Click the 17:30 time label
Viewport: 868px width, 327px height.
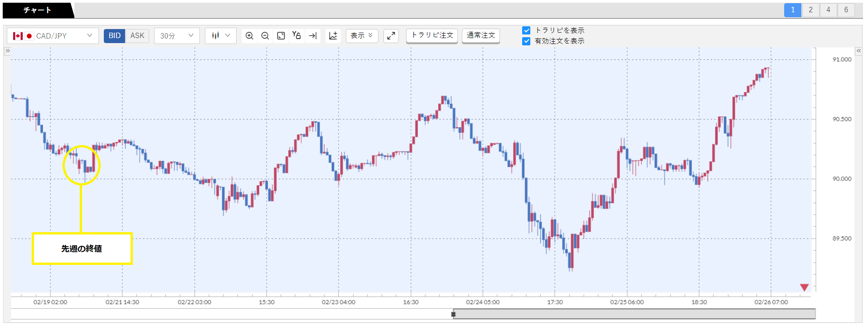555,302
